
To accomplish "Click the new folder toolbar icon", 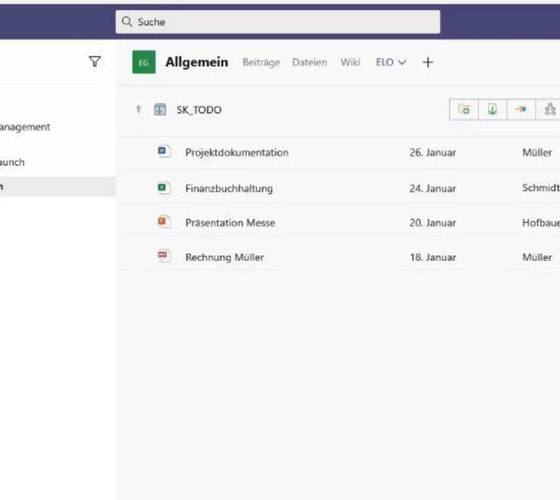I will coord(464,109).
